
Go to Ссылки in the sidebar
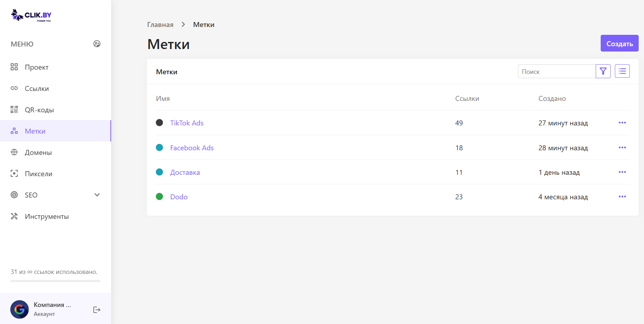(x=37, y=88)
